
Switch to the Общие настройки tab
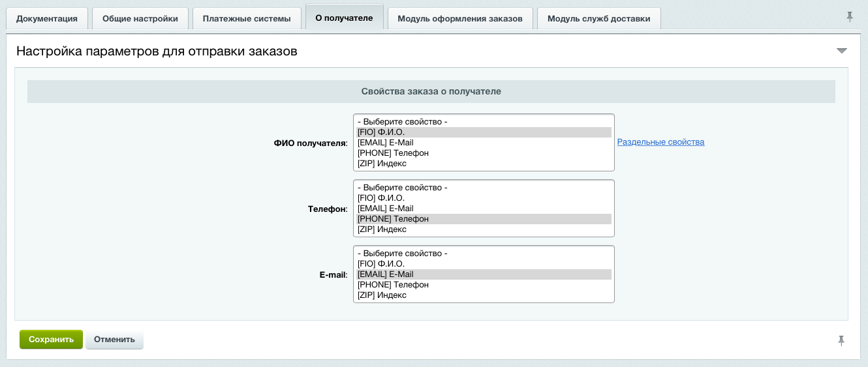(140, 18)
